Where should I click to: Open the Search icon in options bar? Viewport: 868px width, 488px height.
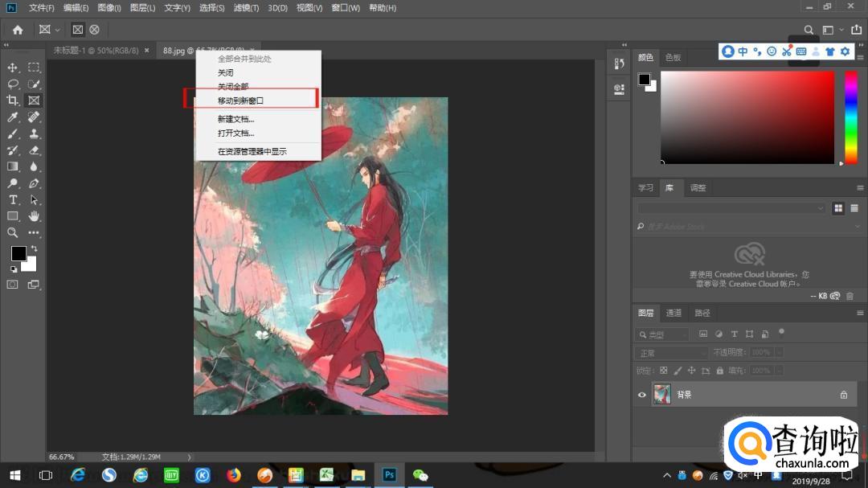point(809,30)
